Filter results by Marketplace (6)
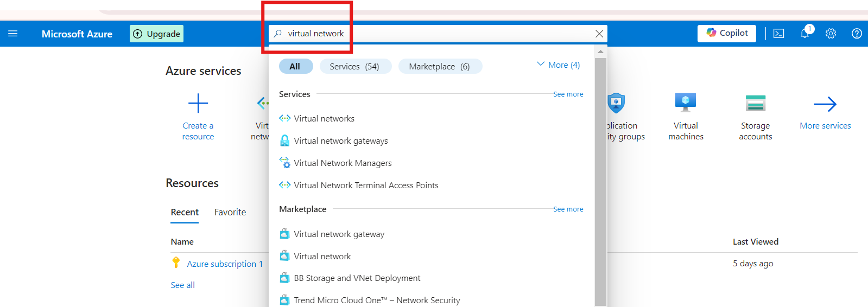868x307 pixels. click(439, 66)
